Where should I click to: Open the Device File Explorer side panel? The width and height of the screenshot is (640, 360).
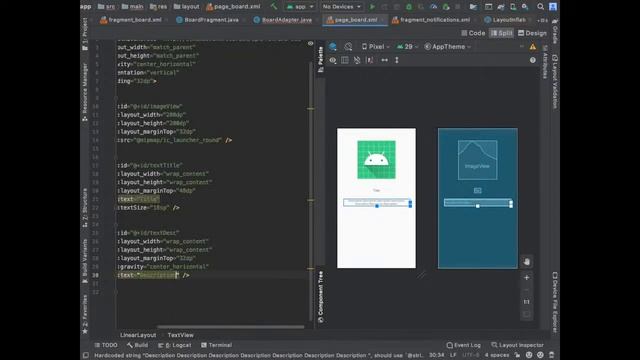pos(555,302)
